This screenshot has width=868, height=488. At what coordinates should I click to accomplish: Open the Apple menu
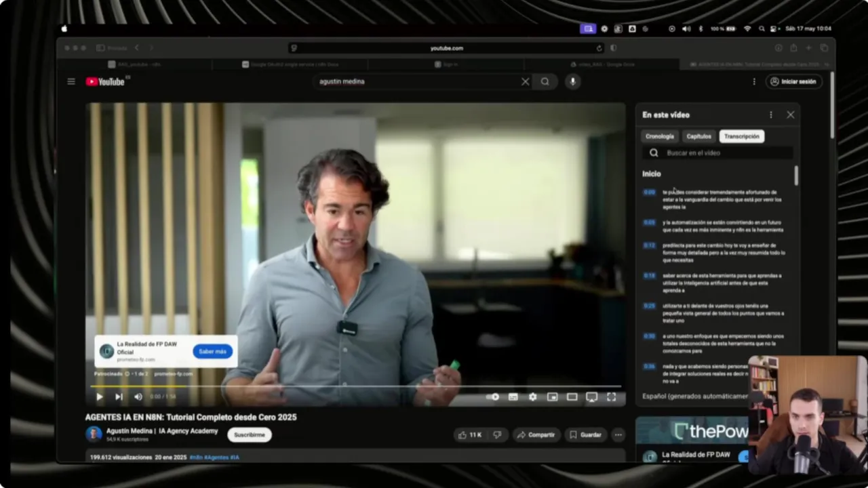[x=65, y=28]
